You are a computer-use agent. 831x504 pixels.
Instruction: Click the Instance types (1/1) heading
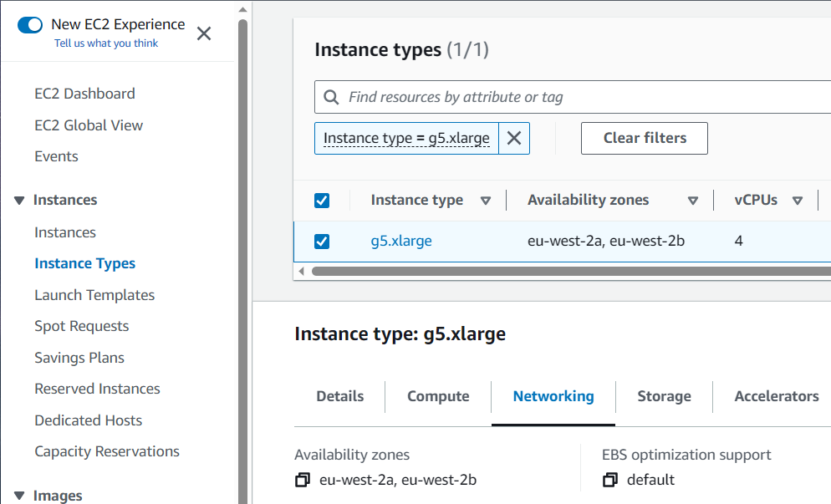pyautogui.click(x=402, y=50)
